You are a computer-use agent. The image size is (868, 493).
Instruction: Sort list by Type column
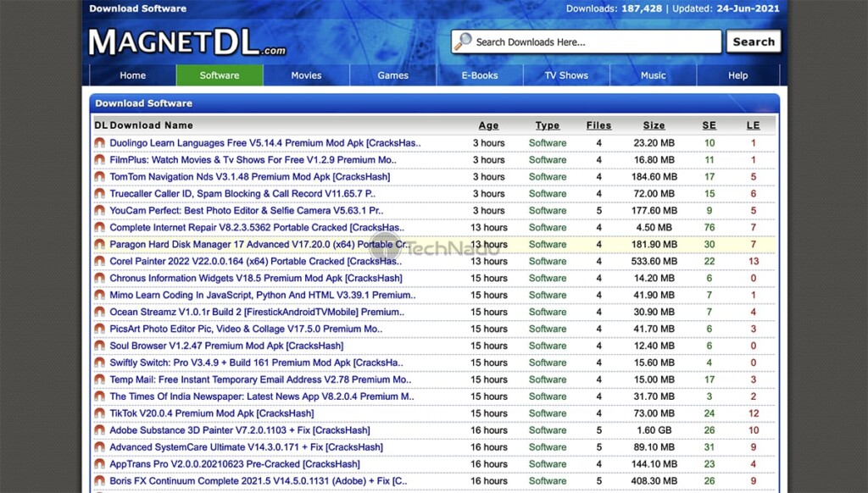(x=548, y=125)
